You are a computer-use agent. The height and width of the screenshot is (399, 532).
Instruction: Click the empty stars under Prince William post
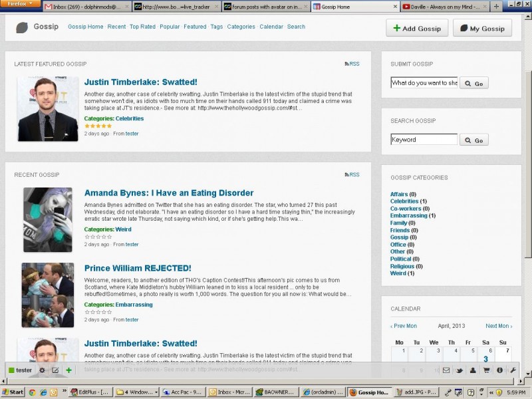click(x=98, y=312)
